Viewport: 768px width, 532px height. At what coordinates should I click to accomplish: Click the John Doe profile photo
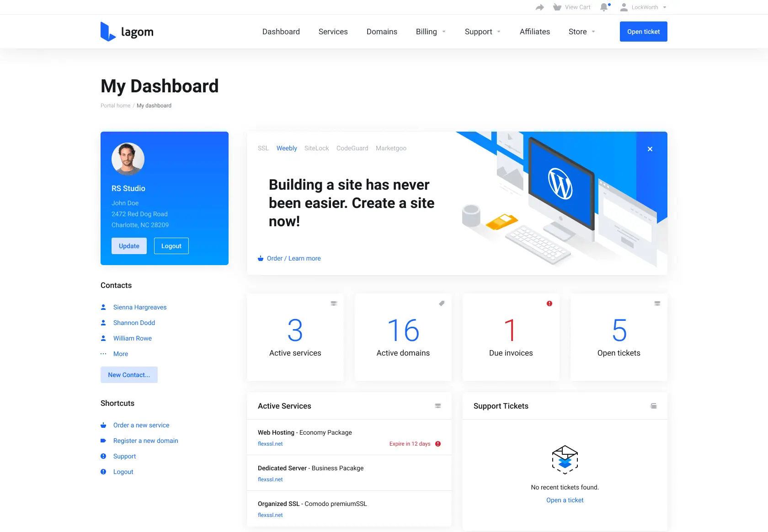[128, 159]
